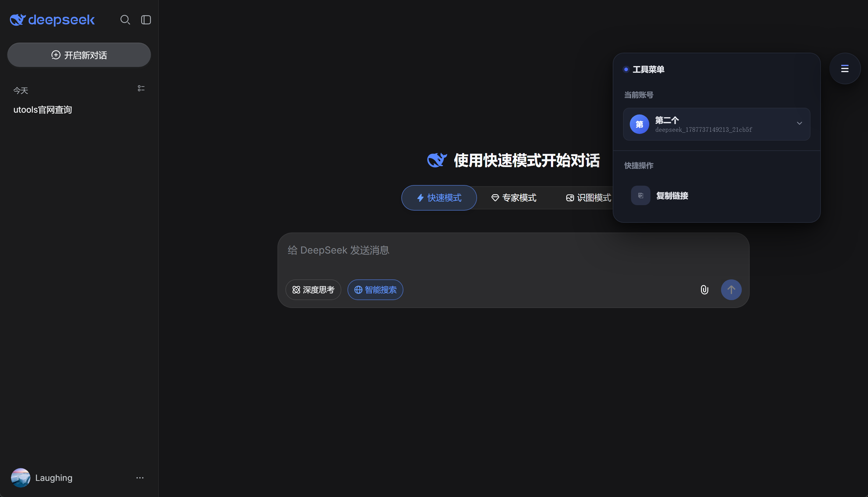868x497 pixels.
Task: Expand the 第二个 account dropdown chevron
Action: pyautogui.click(x=800, y=123)
